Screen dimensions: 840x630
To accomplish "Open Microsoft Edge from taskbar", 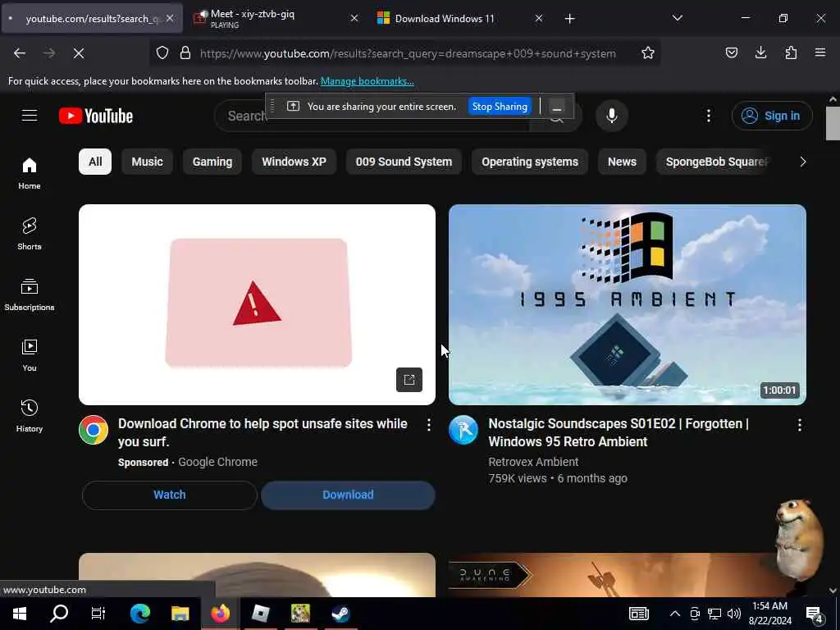I will click(x=139, y=614).
